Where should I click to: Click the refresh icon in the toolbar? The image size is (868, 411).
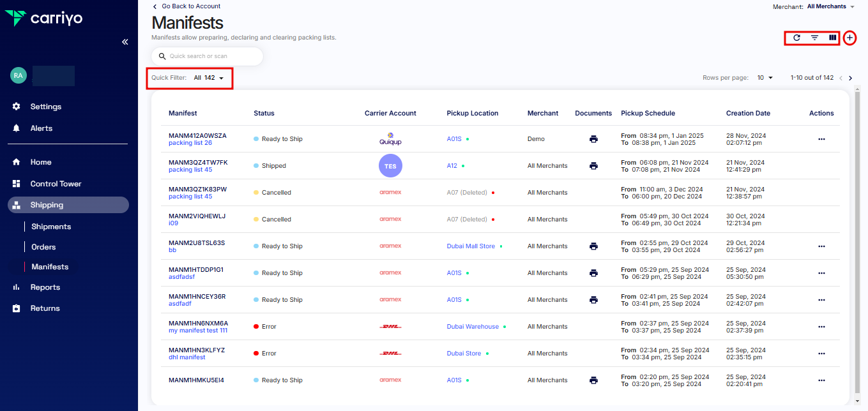coord(796,38)
